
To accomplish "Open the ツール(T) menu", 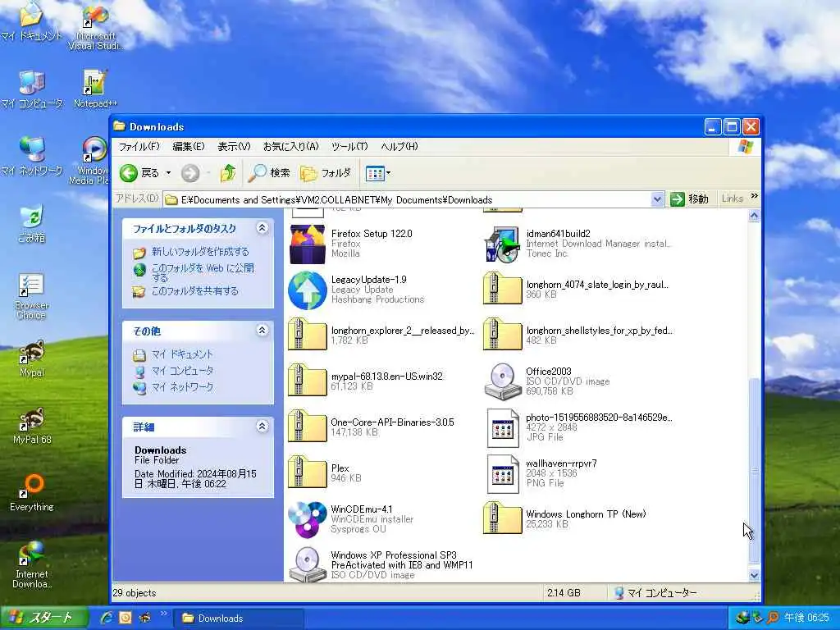I will [x=349, y=146].
